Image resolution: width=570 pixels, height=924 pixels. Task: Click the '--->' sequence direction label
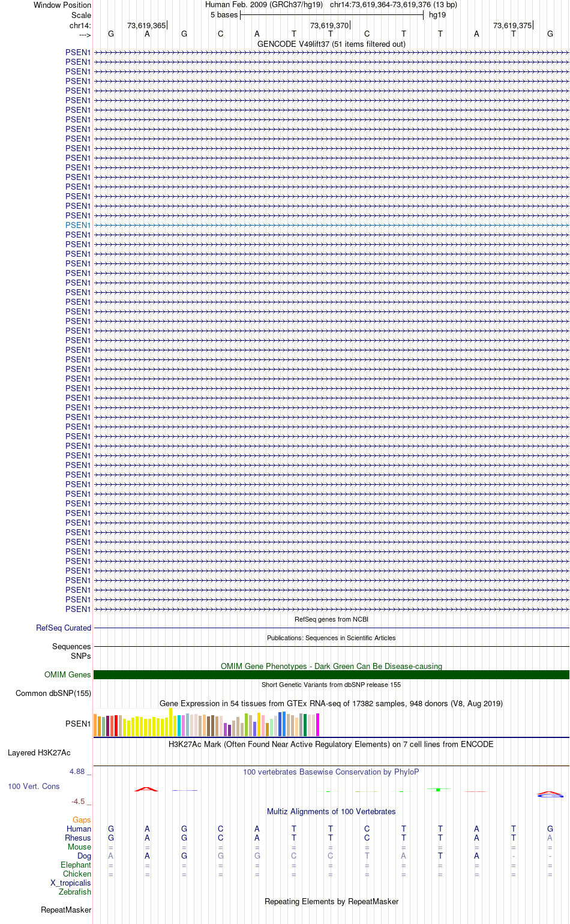point(85,35)
